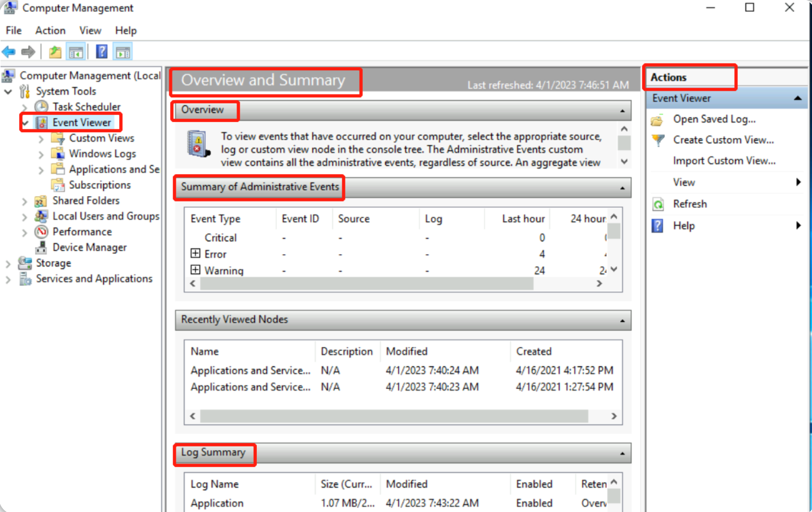Viewport: 812px width, 512px height.
Task: Select the Computer Management root node icon
Action: coord(8,76)
